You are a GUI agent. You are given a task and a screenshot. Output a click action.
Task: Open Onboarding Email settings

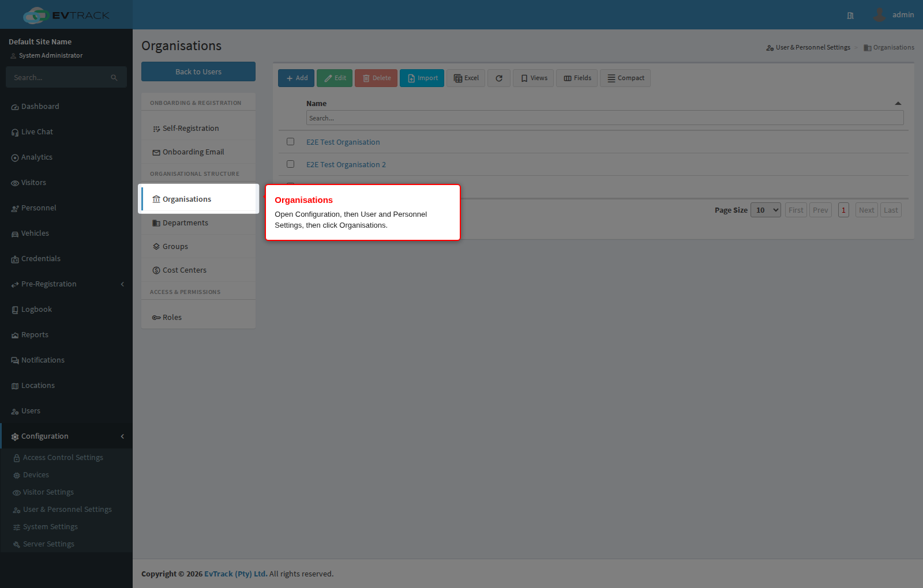pos(198,152)
